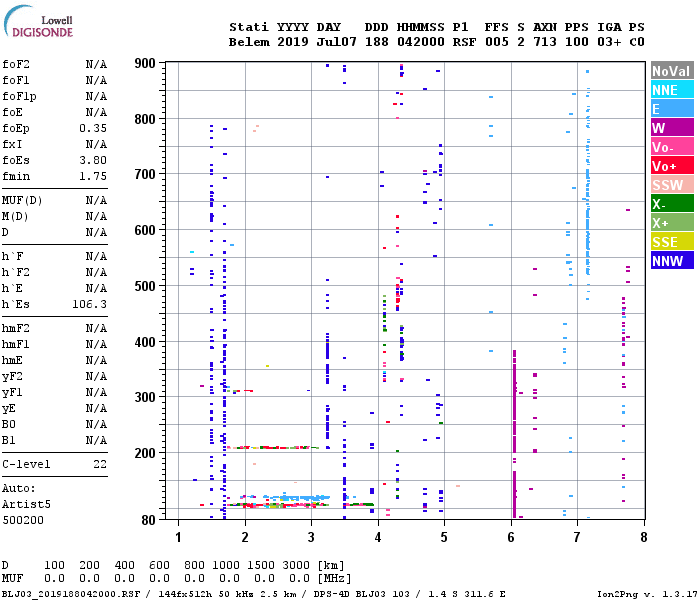
Task: Click the 8 MHz x-axis label
Action: (x=643, y=537)
